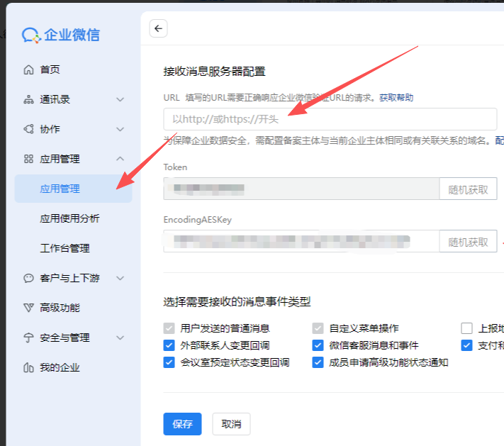Open 应用使用分析 submenu item
The height and width of the screenshot is (446, 504).
tap(69, 218)
